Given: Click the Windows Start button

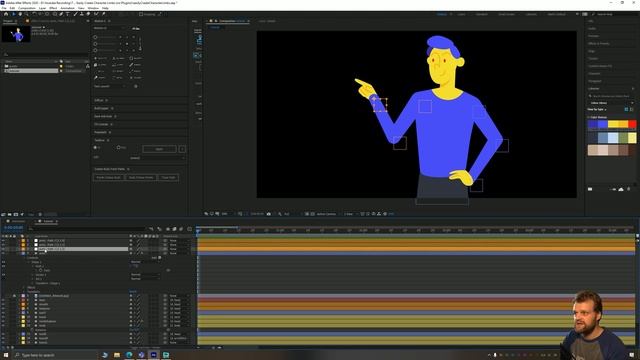Looking at the screenshot, I should coord(6,355).
